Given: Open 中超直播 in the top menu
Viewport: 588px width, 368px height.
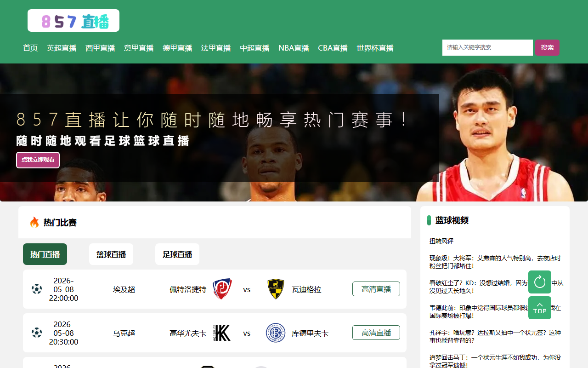Looking at the screenshot, I should point(254,48).
